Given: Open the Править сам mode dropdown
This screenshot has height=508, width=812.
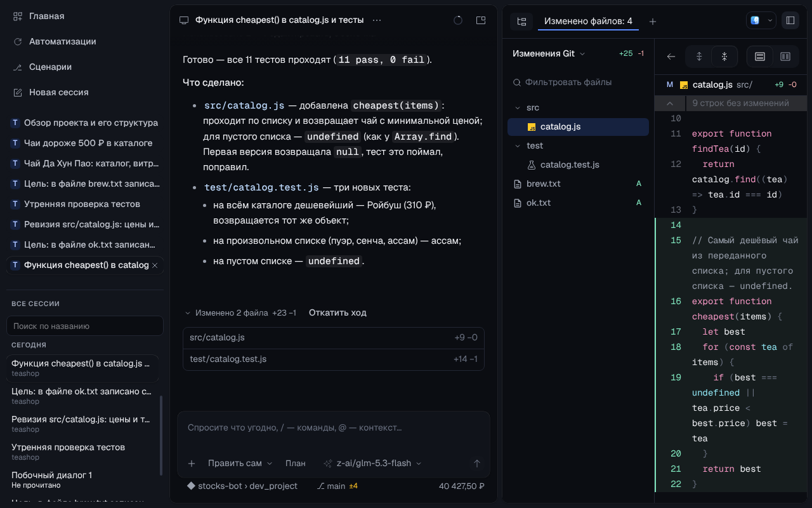Looking at the screenshot, I should [x=240, y=463].
